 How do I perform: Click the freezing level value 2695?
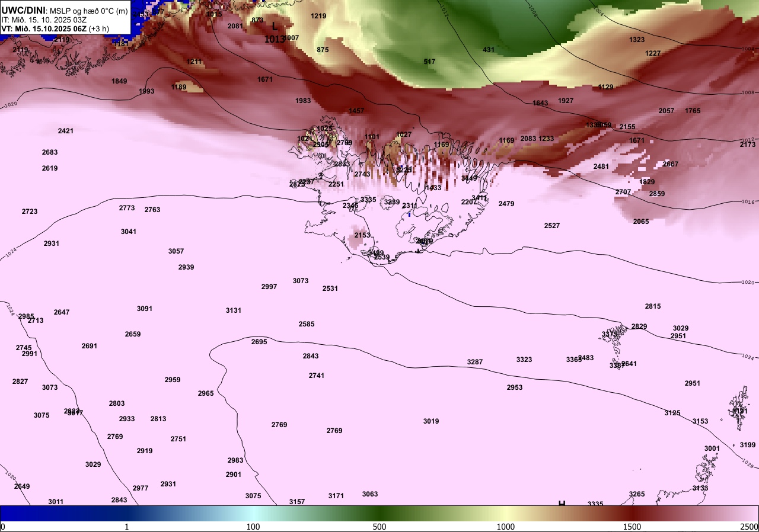point(259,342)
